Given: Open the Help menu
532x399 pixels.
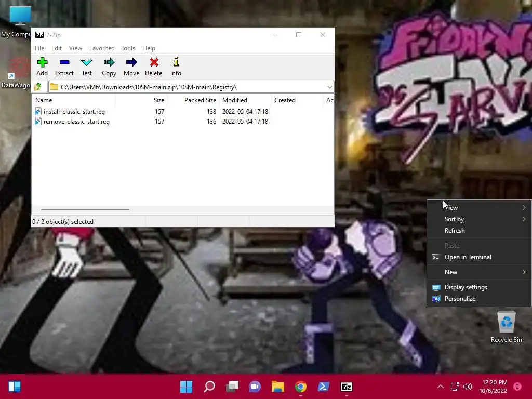Looking at the screenshot, I should pos(149,48).
